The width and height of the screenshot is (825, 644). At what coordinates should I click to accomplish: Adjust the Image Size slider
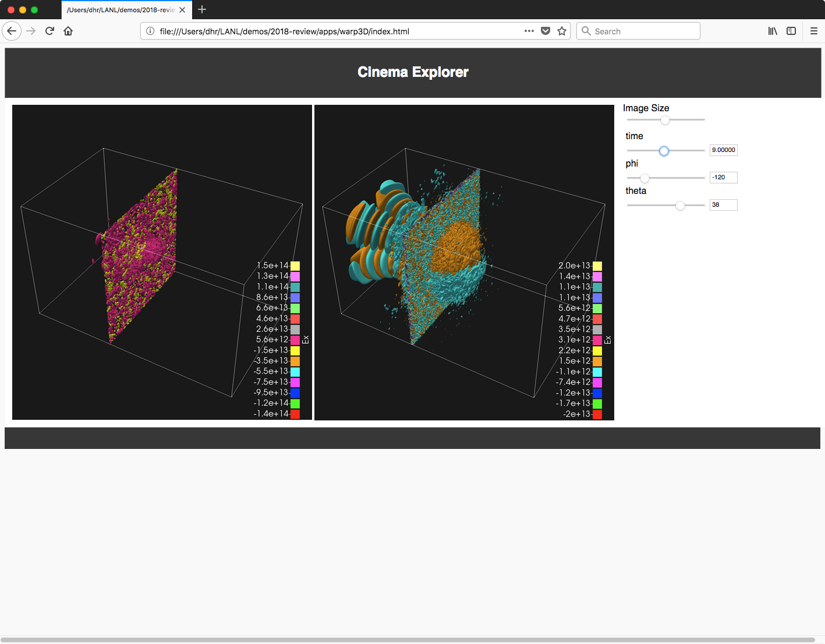pos(665,120)
